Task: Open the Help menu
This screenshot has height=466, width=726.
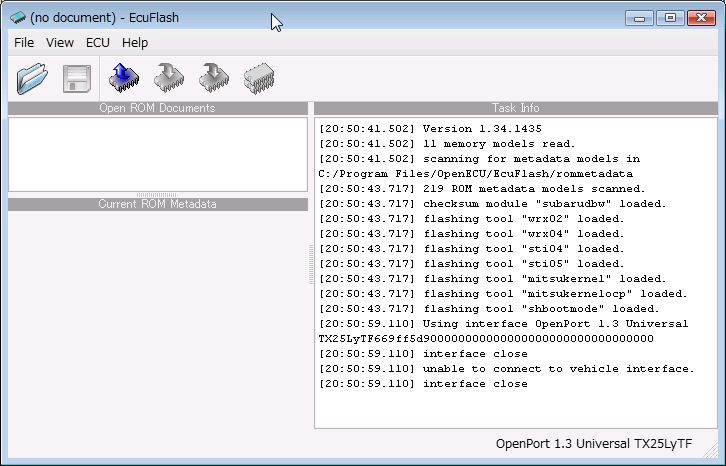Action: tap(135, 43)
